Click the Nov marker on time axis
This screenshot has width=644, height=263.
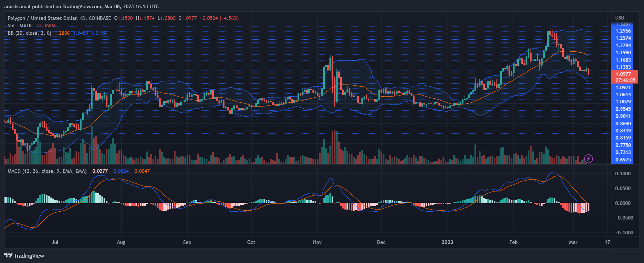[317, 242]
